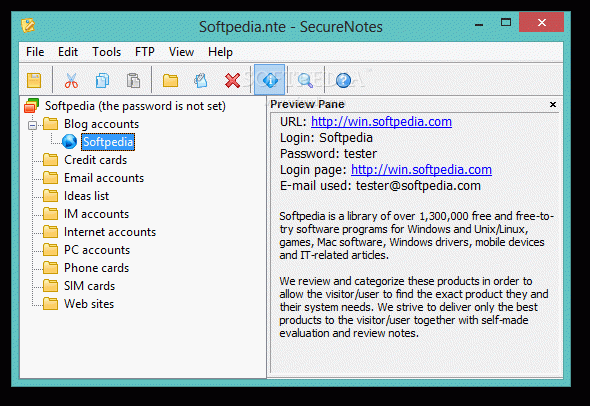This screenshot has height=406, width=590.
Task: Click the Copy toolbar icon
Action: [102, 80]
